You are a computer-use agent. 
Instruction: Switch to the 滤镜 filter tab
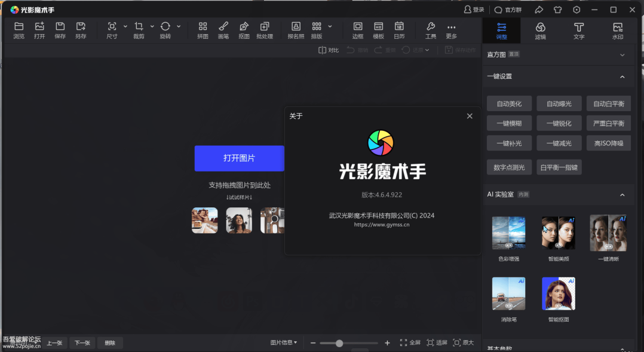pos(540,30)
